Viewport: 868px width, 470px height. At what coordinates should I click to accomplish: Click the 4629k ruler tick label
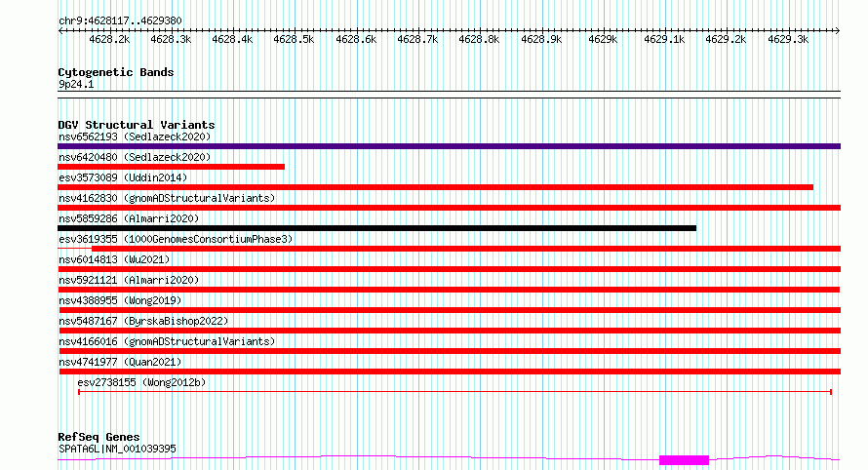point(603,39)
